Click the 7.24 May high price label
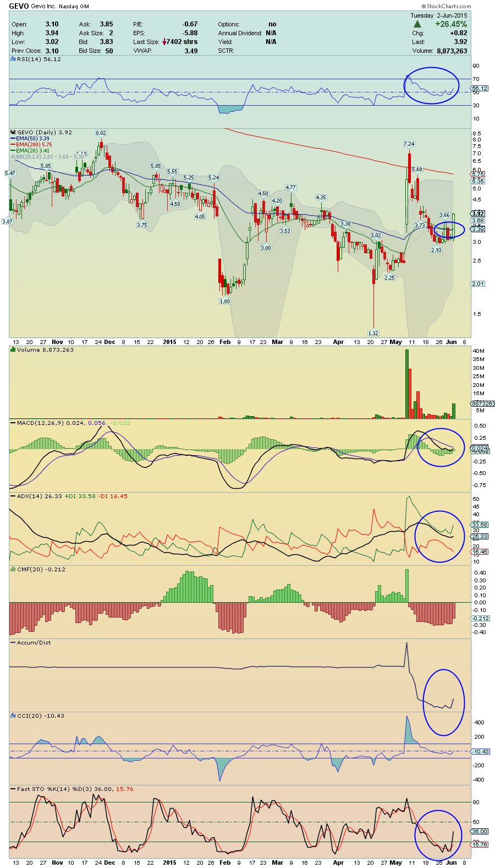 tap(409, 144)
